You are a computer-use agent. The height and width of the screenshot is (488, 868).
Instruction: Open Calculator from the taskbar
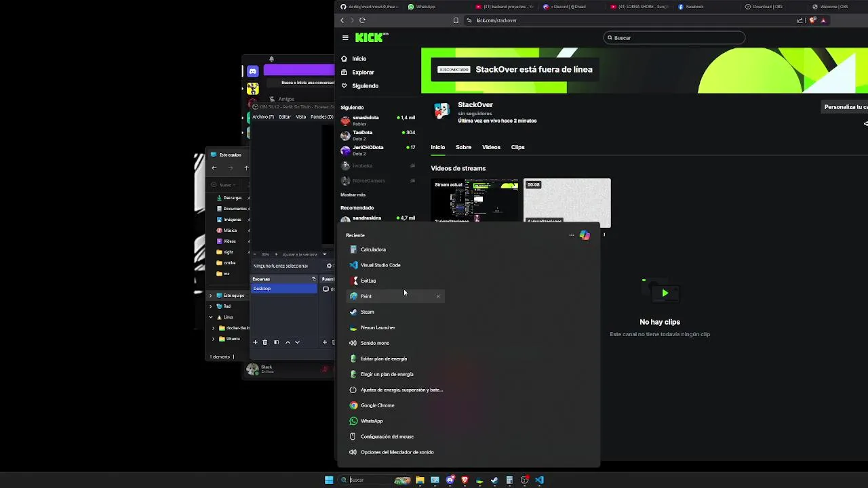[509, 480]
